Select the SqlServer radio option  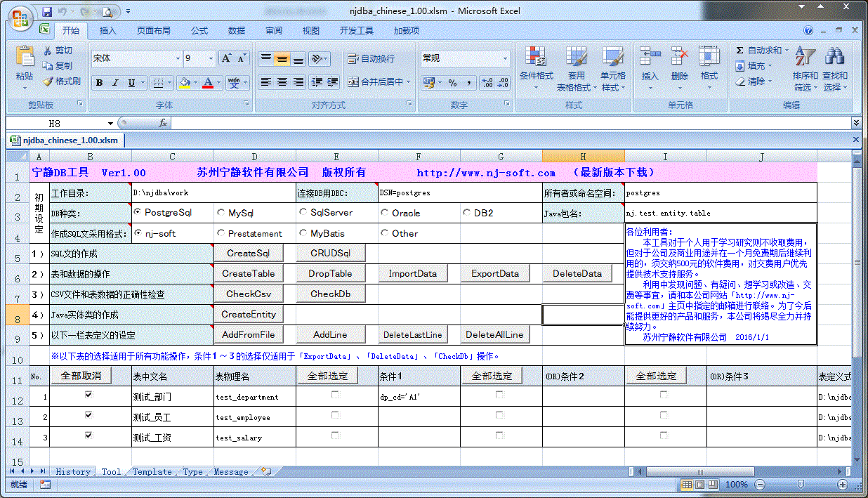[x=303, y=212]
